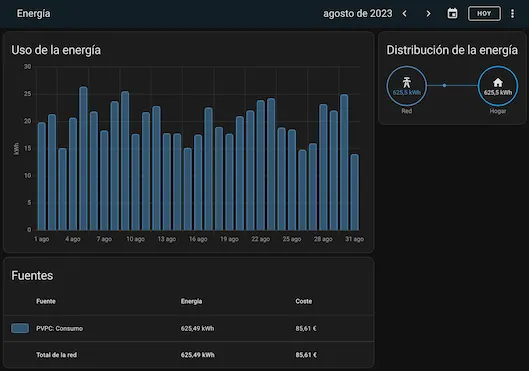529x371 pixels.
Task: Click the Hogar label below the house circle
Action: pos(498,111)
